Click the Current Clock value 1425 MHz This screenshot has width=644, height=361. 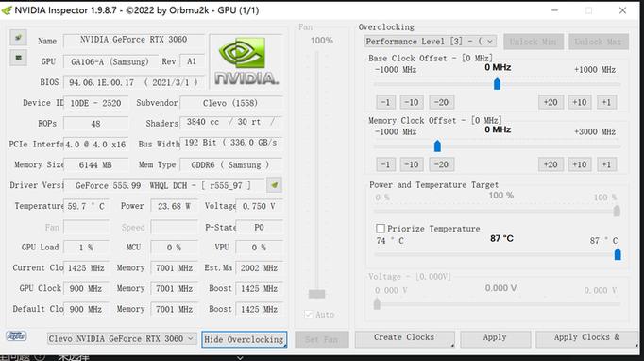tap(86, 268)
